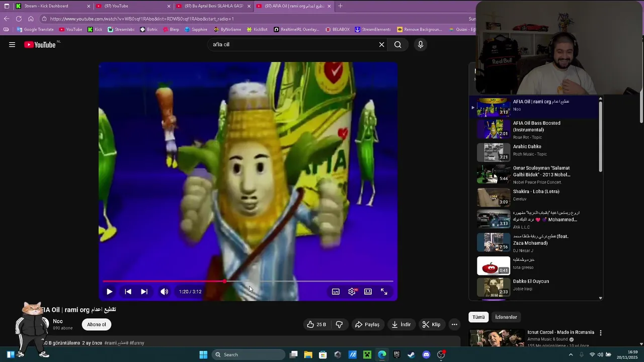Open the Streamlabs bookmark
Screen dimensions: 644x362
121,30
